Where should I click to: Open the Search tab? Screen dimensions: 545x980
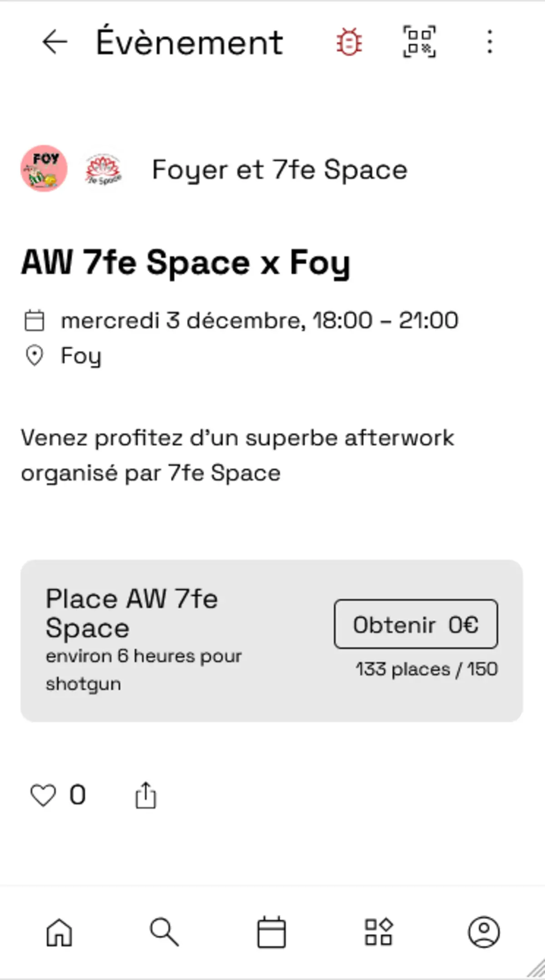click(x=164, y=932)
